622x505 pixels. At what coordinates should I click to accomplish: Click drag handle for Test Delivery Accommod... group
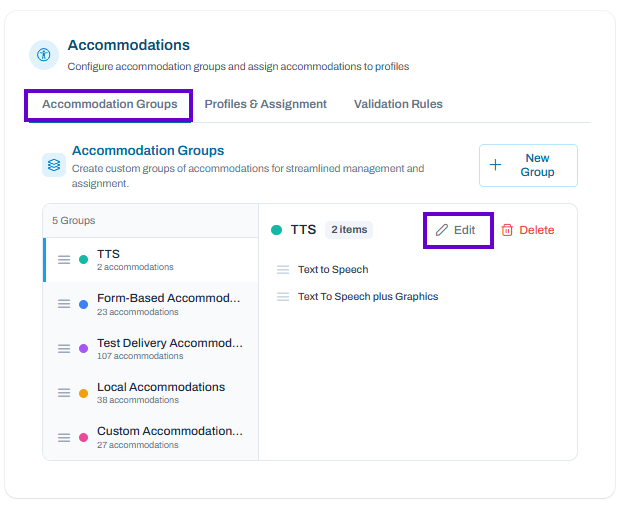tap(64, 349)
